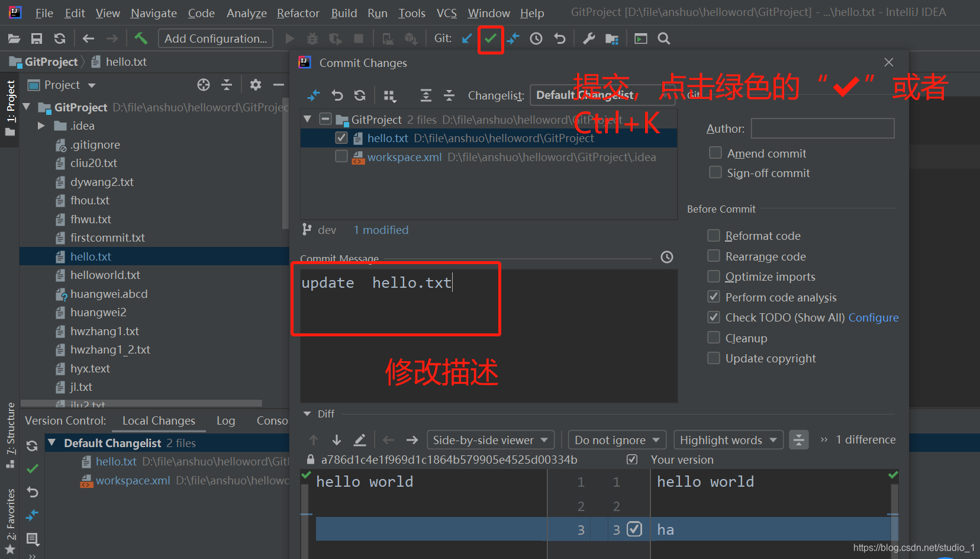The width and height of the screenshot is (980, 559).
Task: Collapse the Diff section
Action: (x=307, y=414)
